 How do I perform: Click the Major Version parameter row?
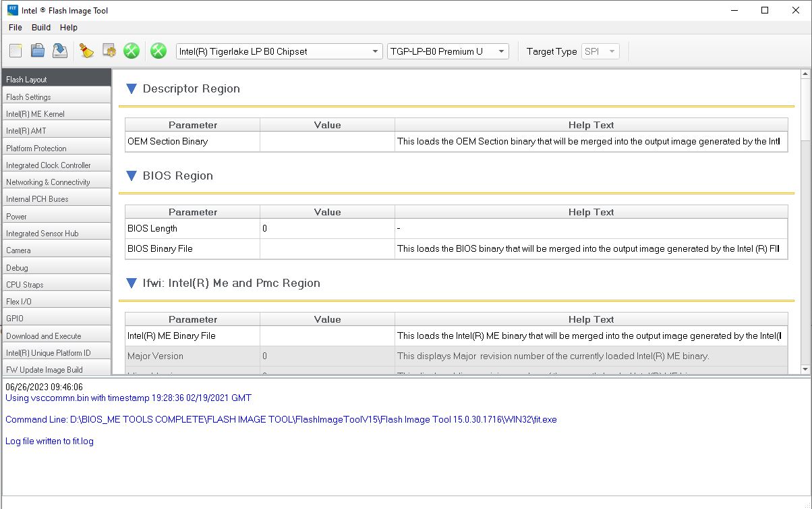coord(456,356)
